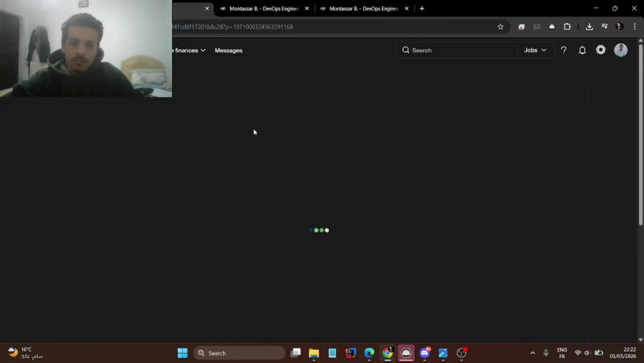The image size is (644, 363).
Task: Open weather widget showing 16°C
Action: point(26,353)
